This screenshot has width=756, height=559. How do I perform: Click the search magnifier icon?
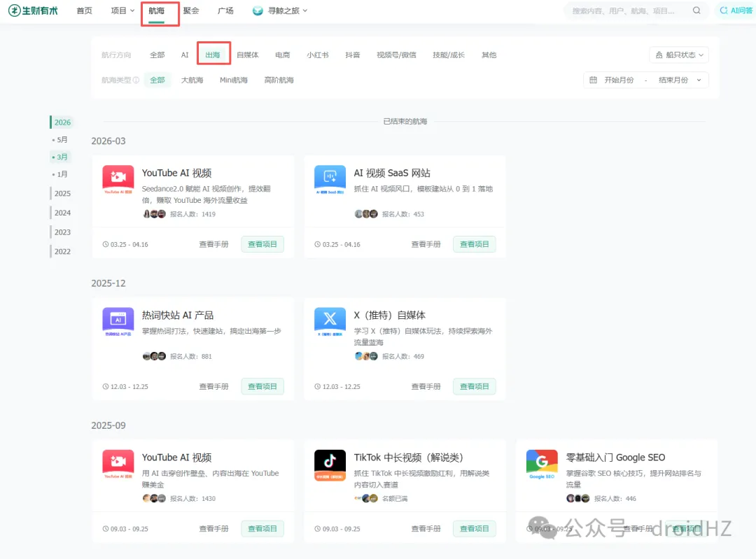[696, 11]
